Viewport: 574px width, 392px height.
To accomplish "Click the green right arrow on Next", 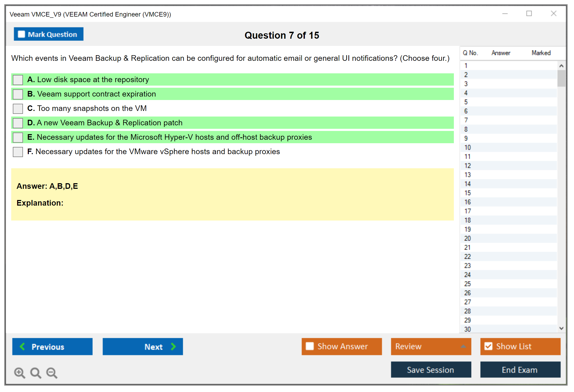I will [174, 346].
